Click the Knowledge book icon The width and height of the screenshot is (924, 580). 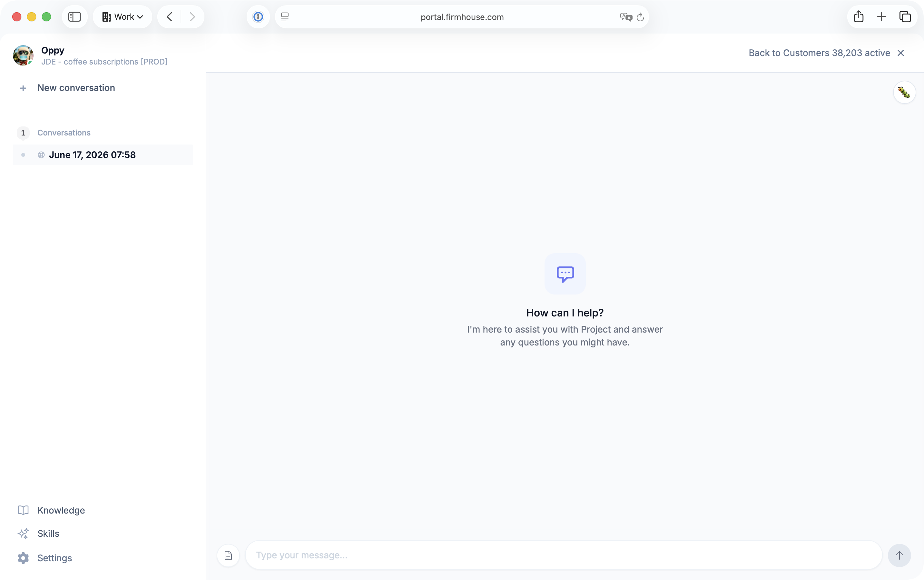point(23,510)
